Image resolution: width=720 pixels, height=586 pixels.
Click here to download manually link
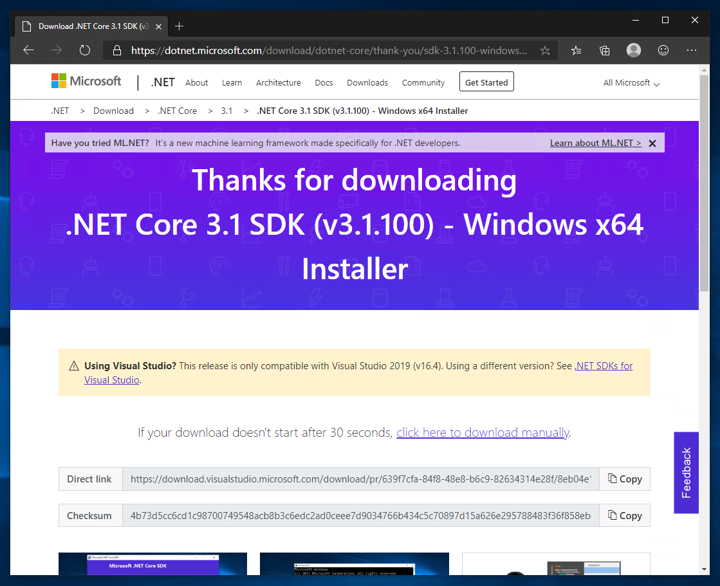click(x=483, y=433)
